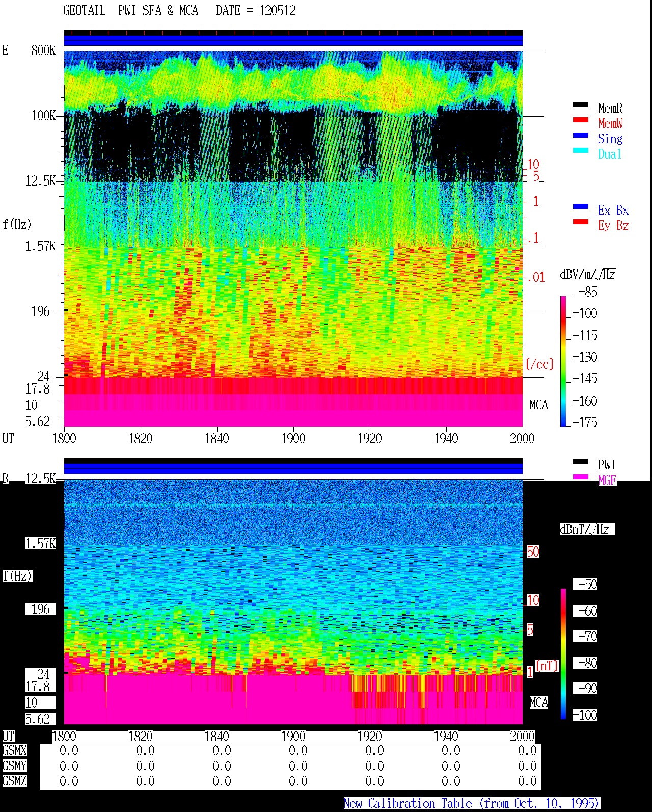Viewport: 652px width, 812px height.
Task: Click the cyan Dual legend swatch
Action: click(581, 151)
